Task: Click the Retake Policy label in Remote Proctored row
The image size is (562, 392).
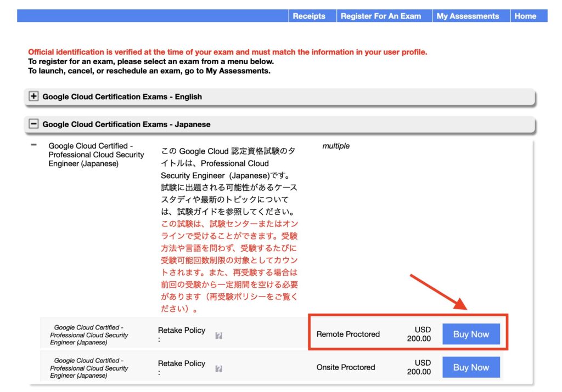Action: pos(182,331)
